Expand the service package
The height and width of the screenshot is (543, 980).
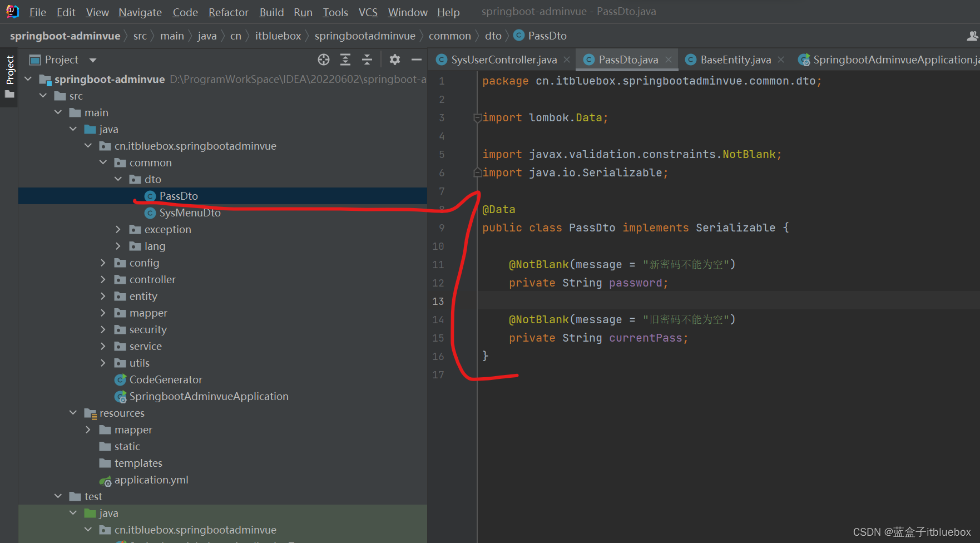point(103,346)
